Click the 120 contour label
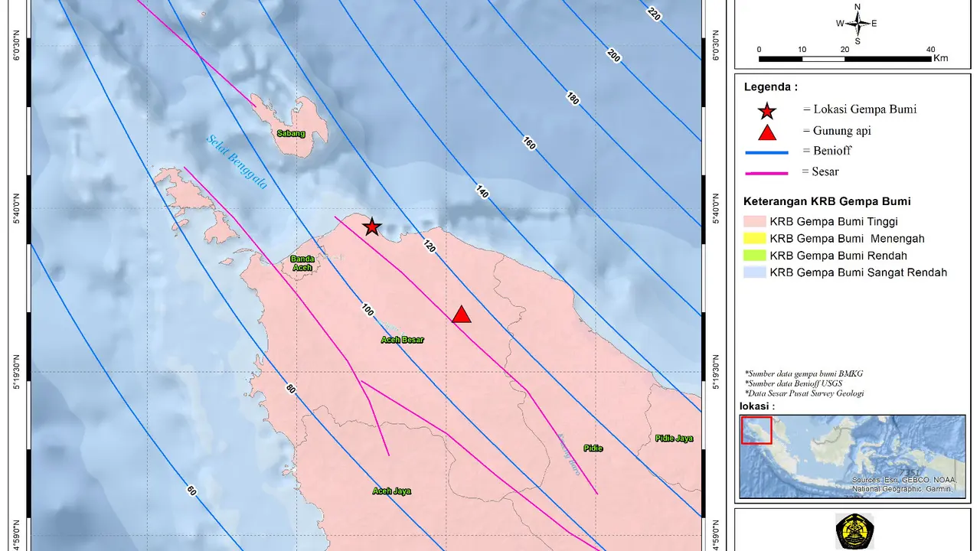The image size is (980, 551). (x=429, y=246)
